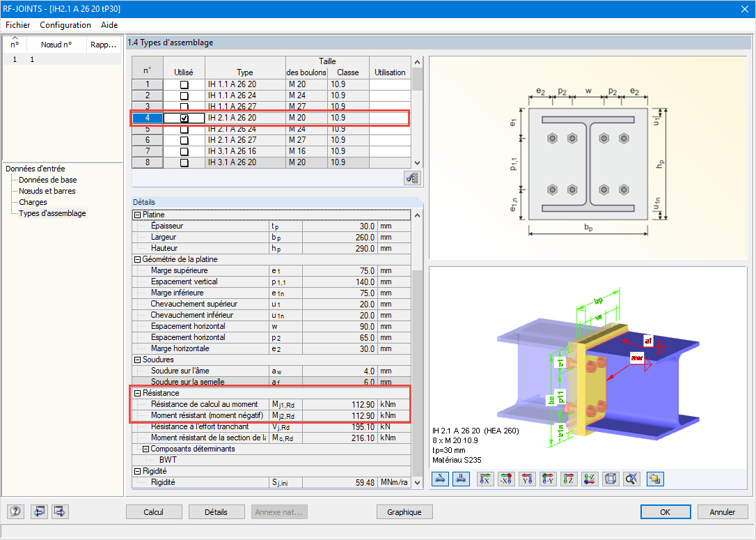Select Charges in navigation tree

click(x=33, y=202)
